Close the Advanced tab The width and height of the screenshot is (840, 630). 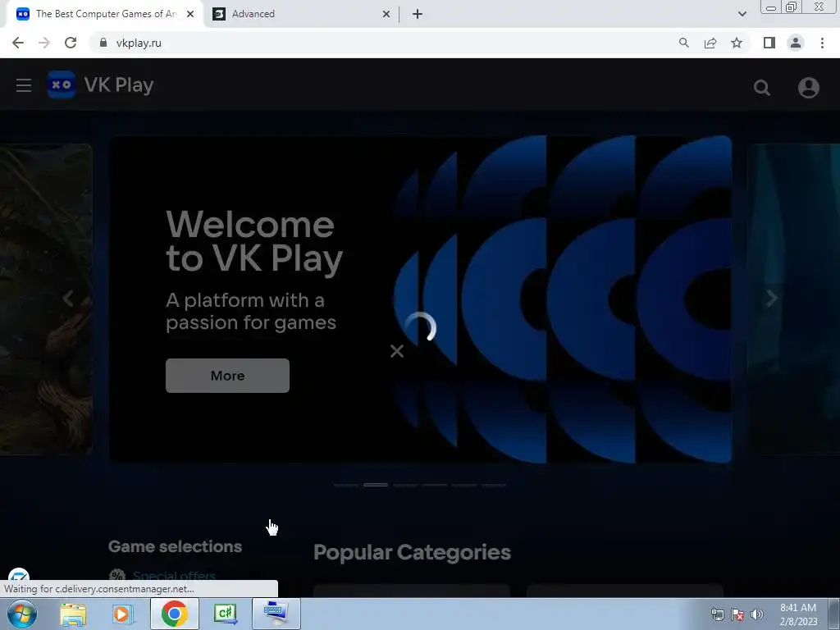click(386, 15)
